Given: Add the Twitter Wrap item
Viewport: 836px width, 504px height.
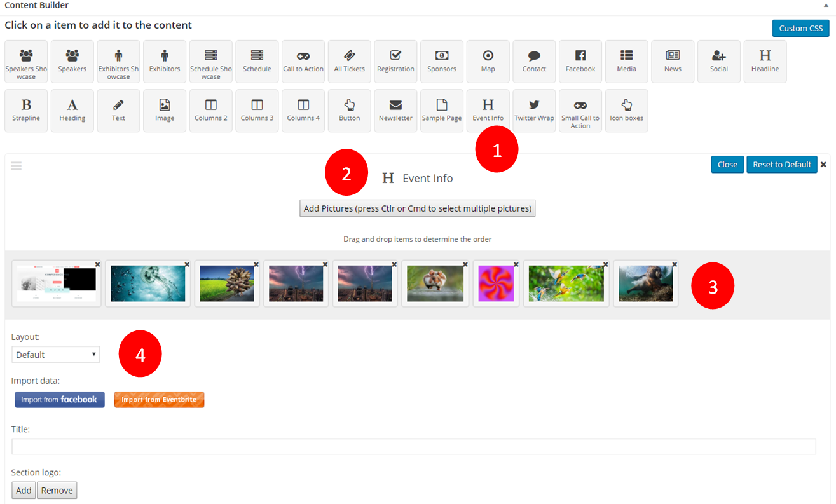Looking at the screenshot, I should coord(534,111).
